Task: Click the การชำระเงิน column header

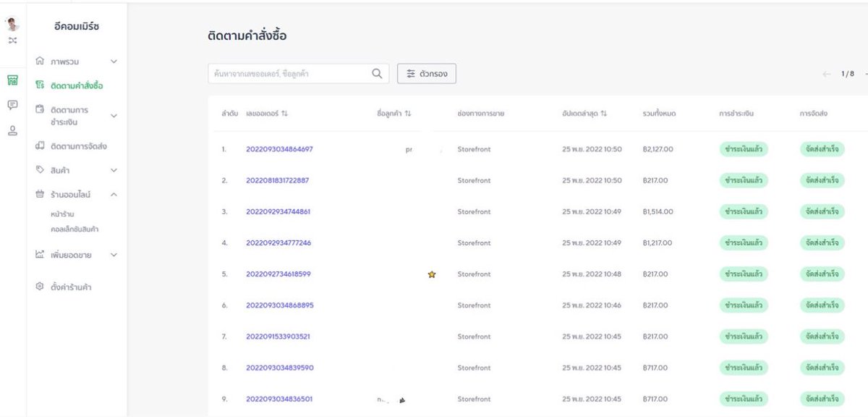Action: click(736, 114)
